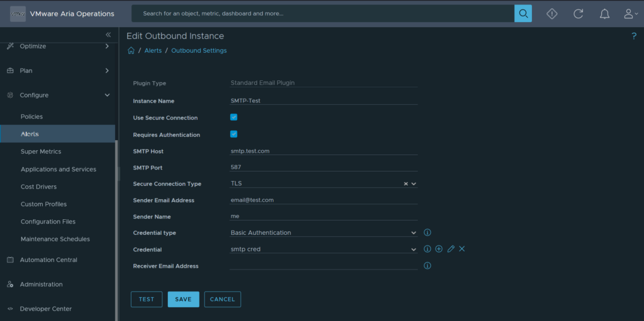Click the VMware Aria Operations title
Image resolution: width=644 pixels, height=321 pixels.
coord(72,14)
